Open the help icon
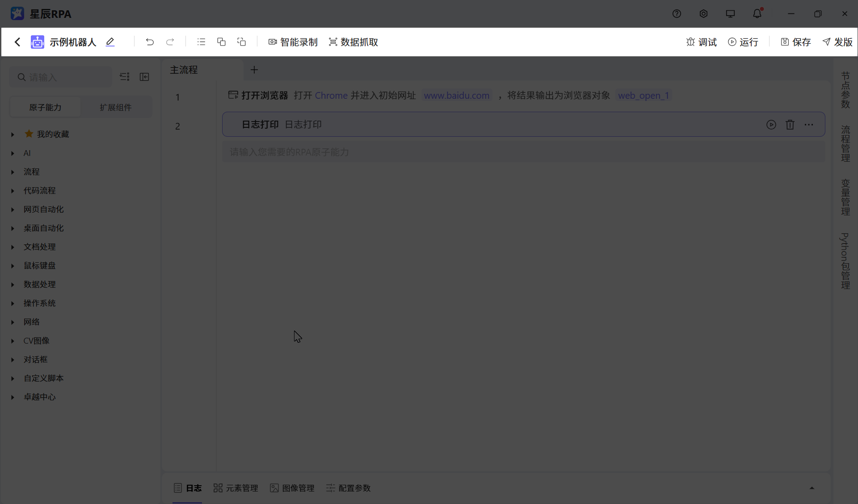The width and height of the screenshot is (858, 504). (677, 13)
